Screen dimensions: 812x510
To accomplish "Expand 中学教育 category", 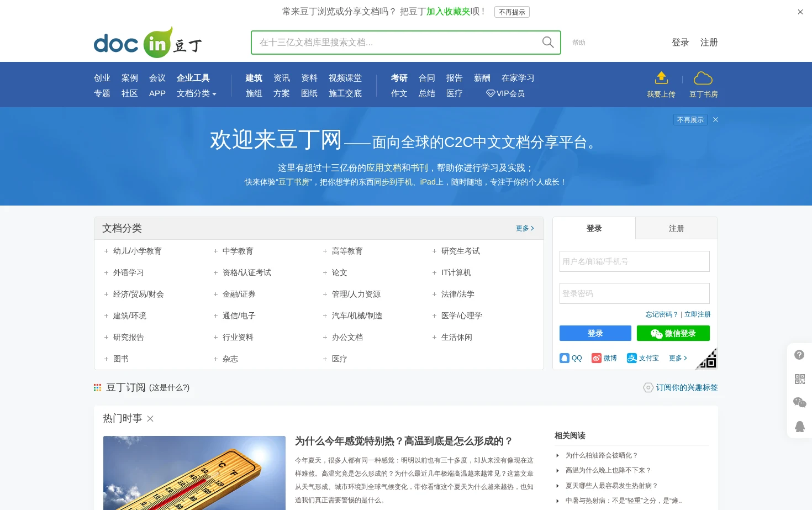I will [x=215, y=251].
